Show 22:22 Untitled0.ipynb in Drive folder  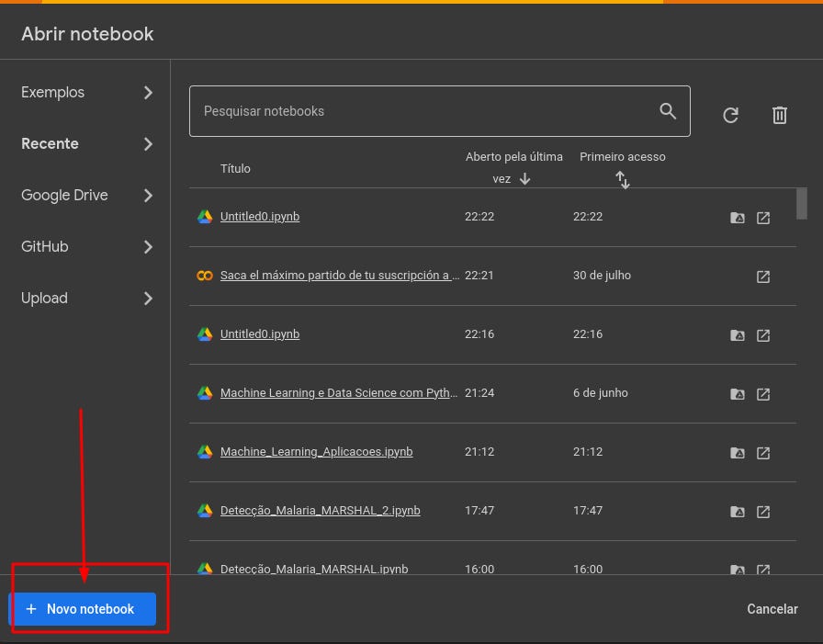[x=738, y=218]
